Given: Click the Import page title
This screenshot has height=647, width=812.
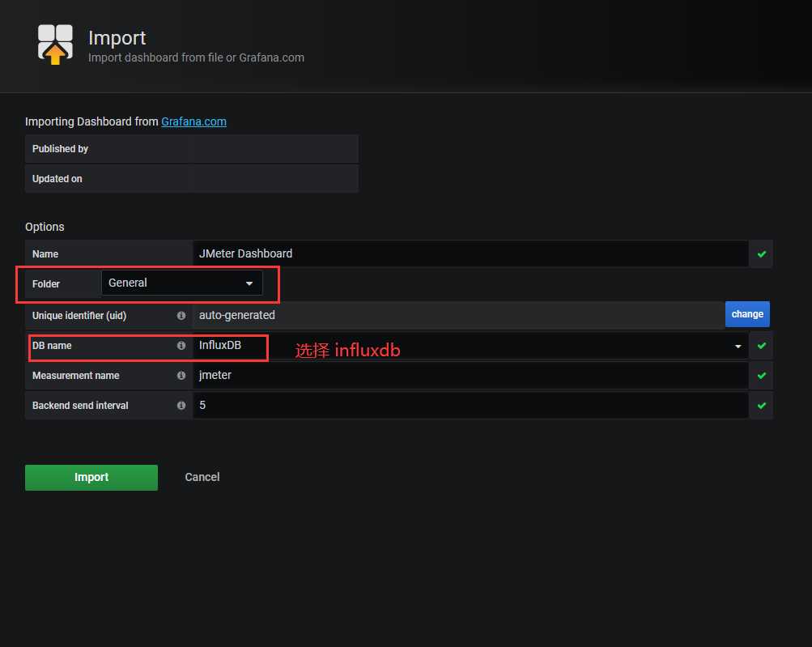Looking at the screenshot, I should coord(117,38).
